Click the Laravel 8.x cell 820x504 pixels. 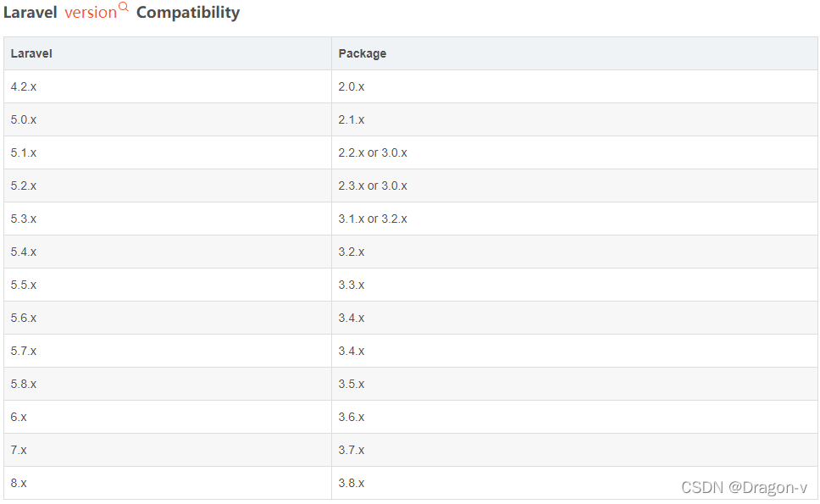(19, 483)
